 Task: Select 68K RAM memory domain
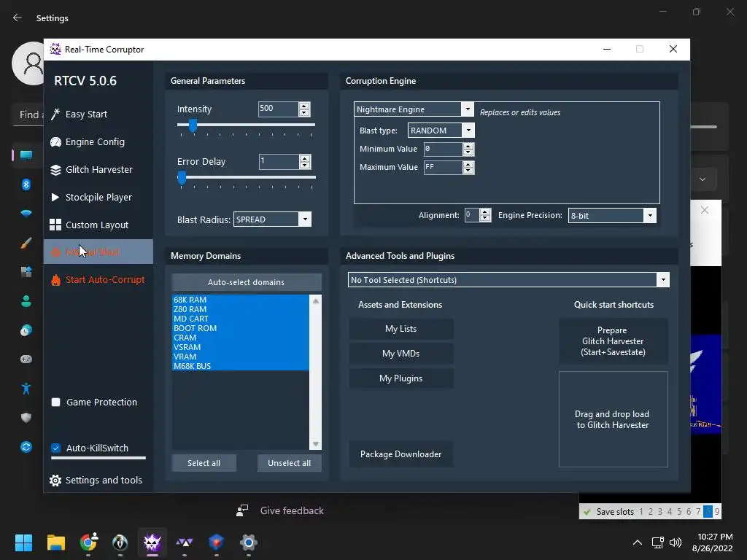tap(241, 300)
